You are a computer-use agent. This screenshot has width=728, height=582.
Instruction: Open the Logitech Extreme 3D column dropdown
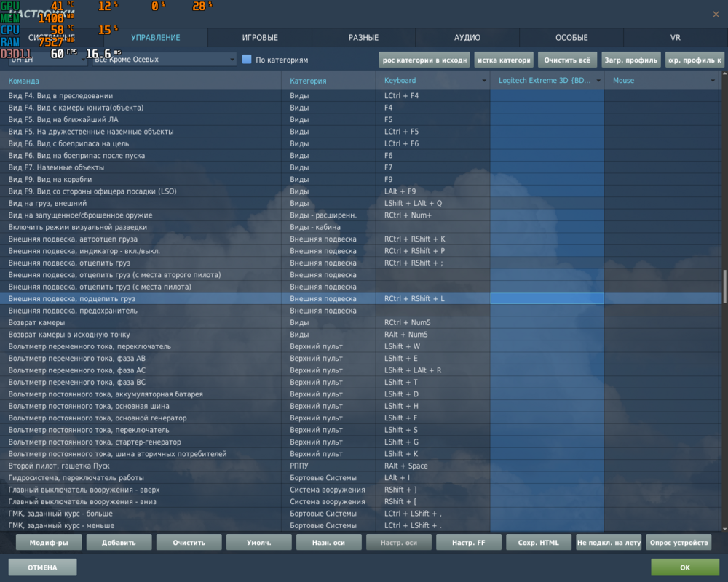[x=597, y=81]
